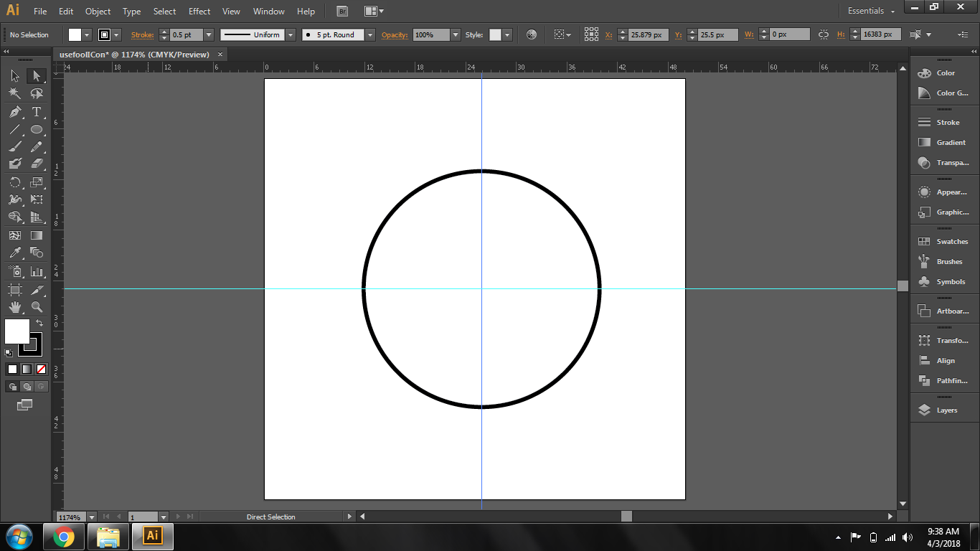Activate the Magic Wand tool

[x=15, y=93]
